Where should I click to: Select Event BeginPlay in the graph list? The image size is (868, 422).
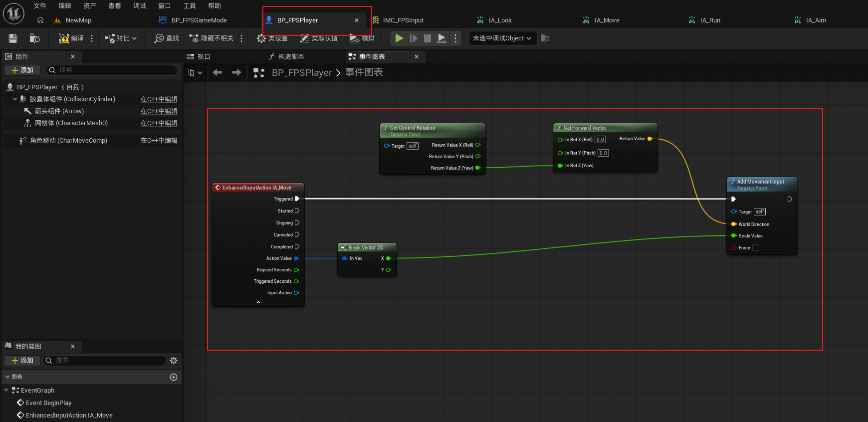tap(48, 403)
